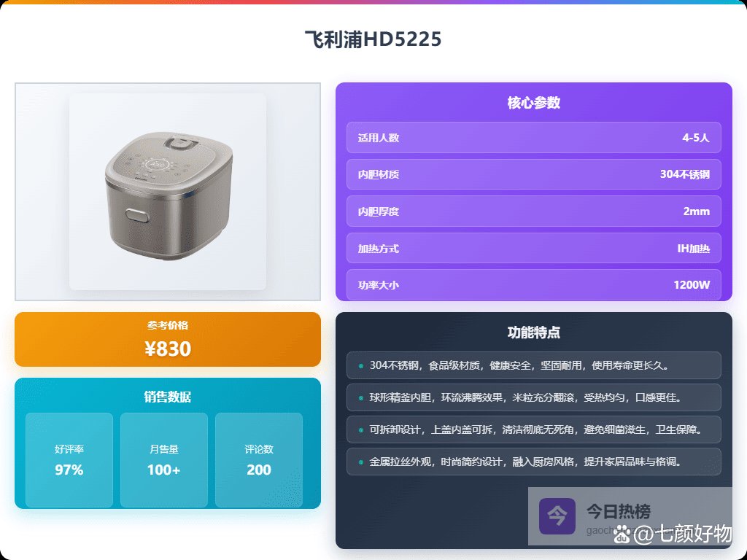Click the 功能特点 section heading

533,332
